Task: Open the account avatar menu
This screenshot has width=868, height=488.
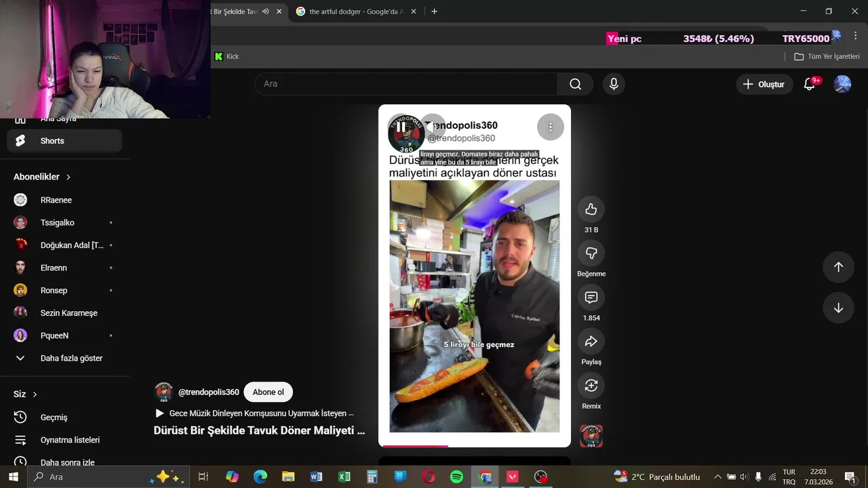Action: [842, 84]
